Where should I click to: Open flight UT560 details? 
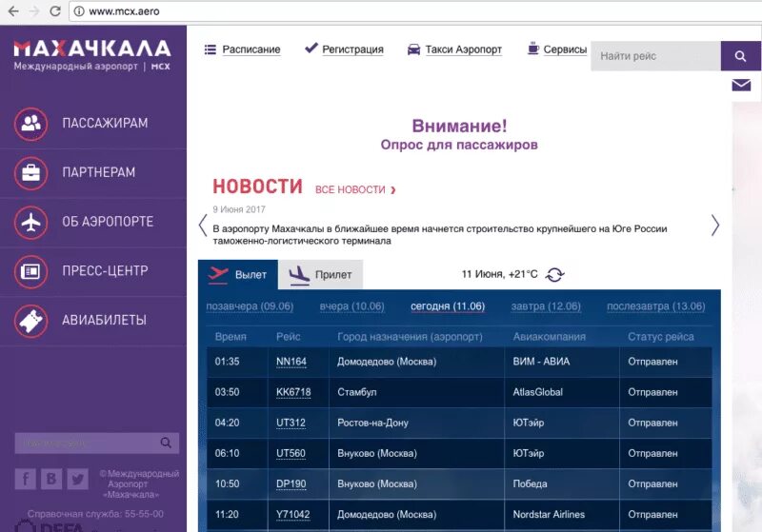tap(291, 454)
